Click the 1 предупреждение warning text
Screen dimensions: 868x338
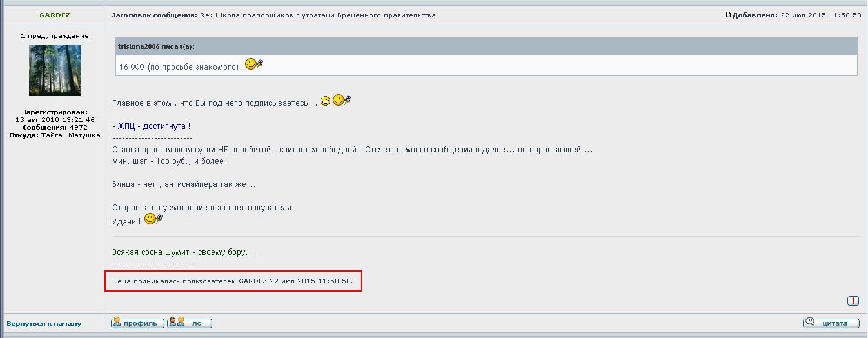click(x=55, y=36)
